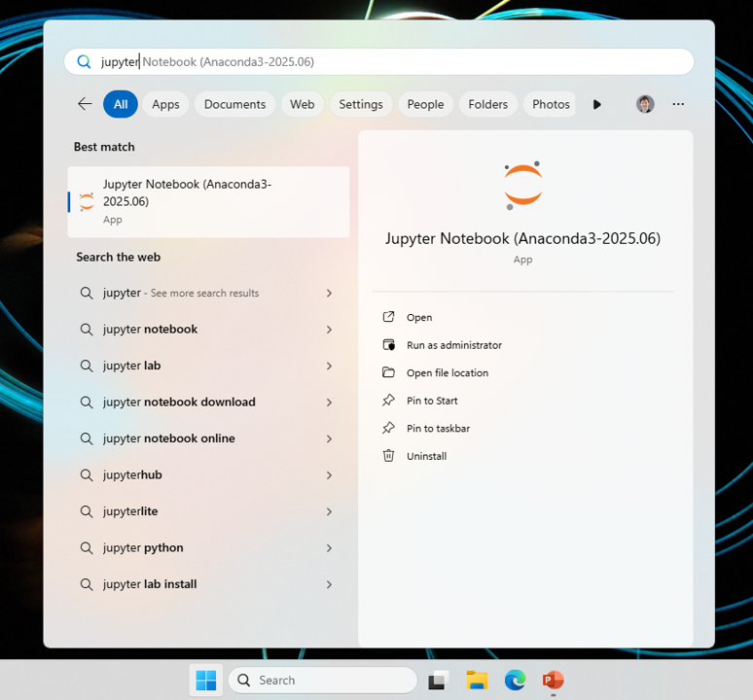Choose Open file location

pos(448,373)
